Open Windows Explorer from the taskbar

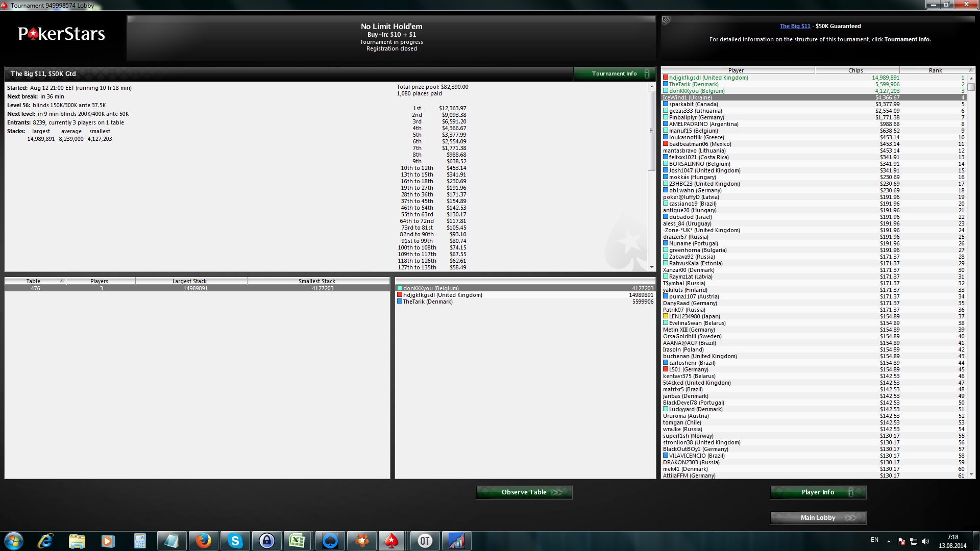[77, 541]
